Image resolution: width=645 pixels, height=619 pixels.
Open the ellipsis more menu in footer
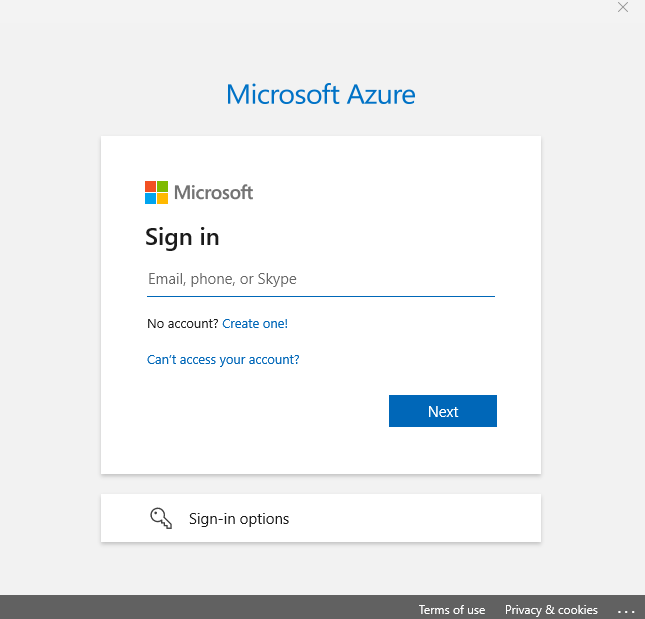click(x=626, y=612)
